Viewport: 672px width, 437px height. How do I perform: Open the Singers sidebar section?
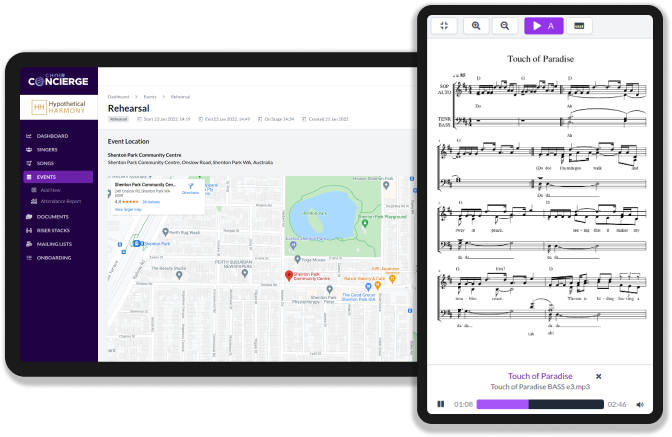(48, 149)
